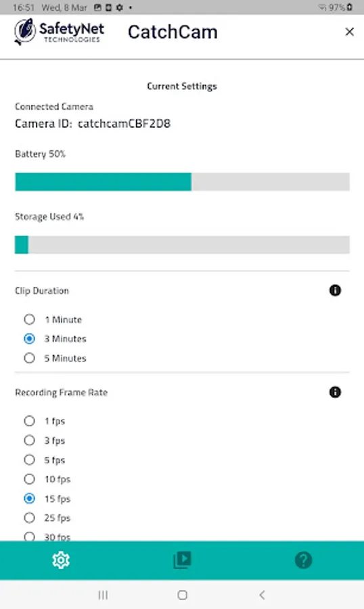Choose 25 fps frame rate
364x609 pixels.
tap(47, 518)
